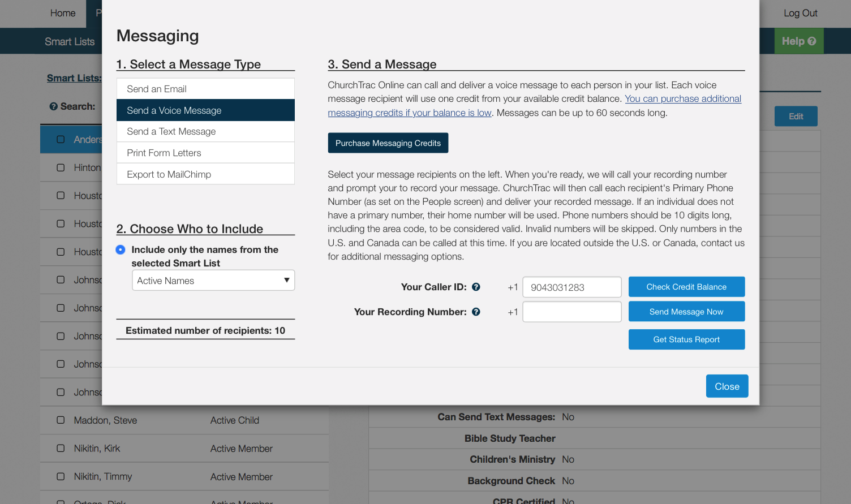
Task: Click the Children's Ministry label
Action: tap(513, 459)
